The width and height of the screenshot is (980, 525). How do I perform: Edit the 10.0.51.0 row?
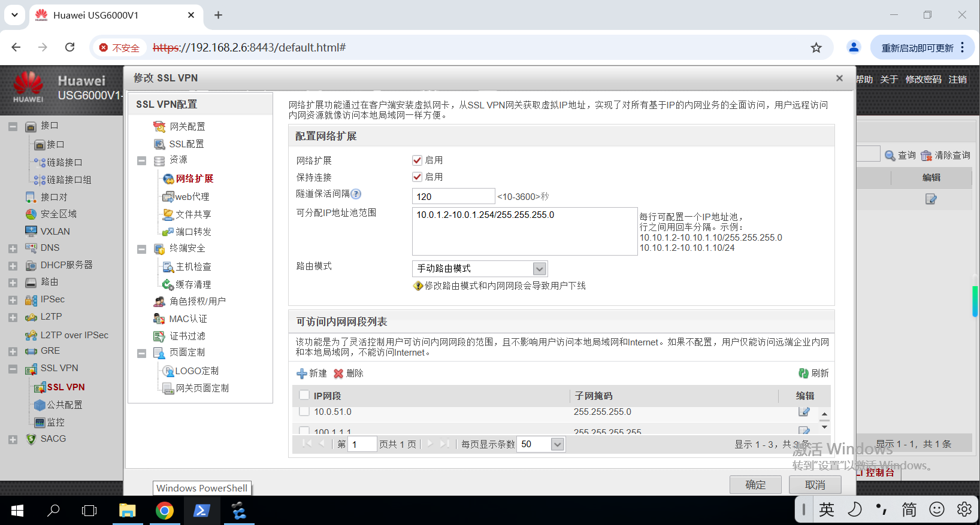[x=804, y=411]
